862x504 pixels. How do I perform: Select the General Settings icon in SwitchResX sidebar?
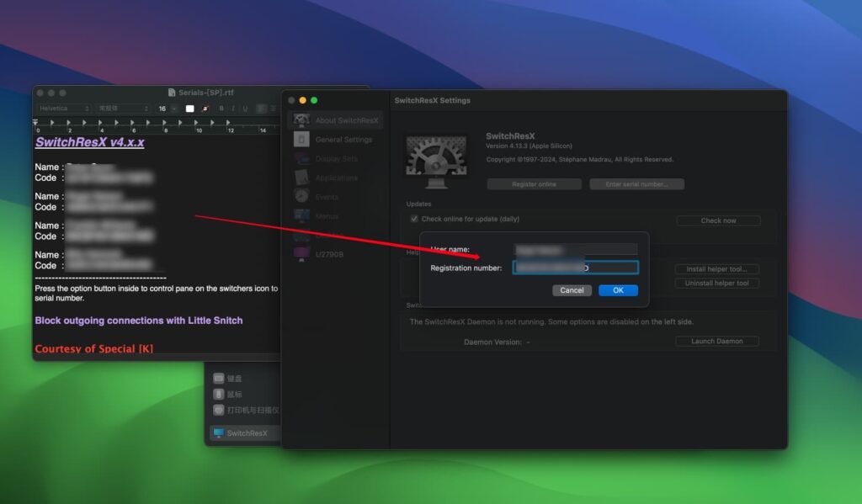301,140
